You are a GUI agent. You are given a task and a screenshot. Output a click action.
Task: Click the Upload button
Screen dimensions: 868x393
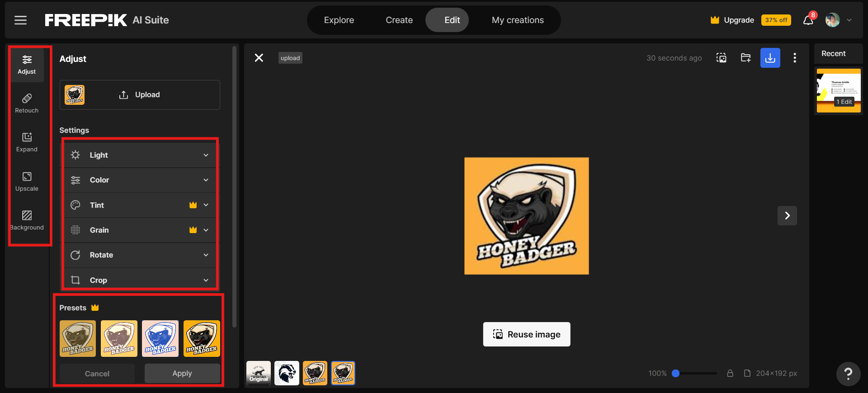coord(140,95)
